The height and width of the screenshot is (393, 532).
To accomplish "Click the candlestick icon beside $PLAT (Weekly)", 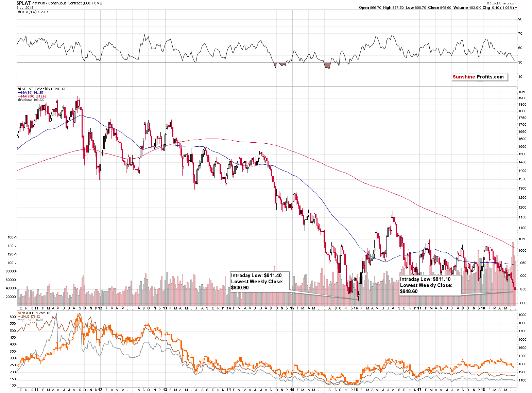I will [x=19, y=89].
